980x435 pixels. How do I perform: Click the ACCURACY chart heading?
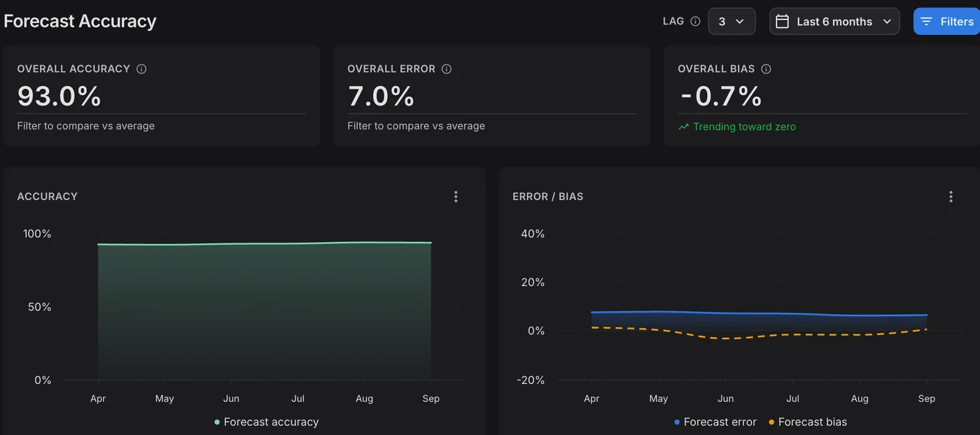coord(48,197)
